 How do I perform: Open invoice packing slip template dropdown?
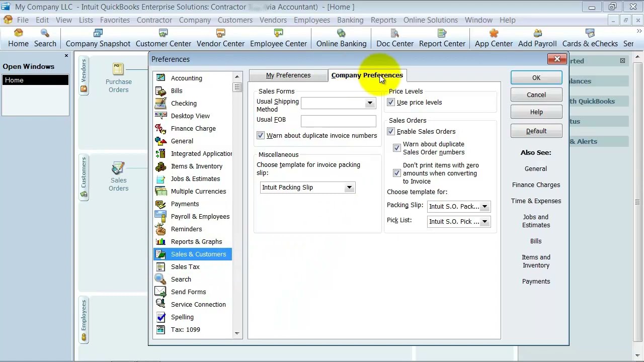(349, 188)
